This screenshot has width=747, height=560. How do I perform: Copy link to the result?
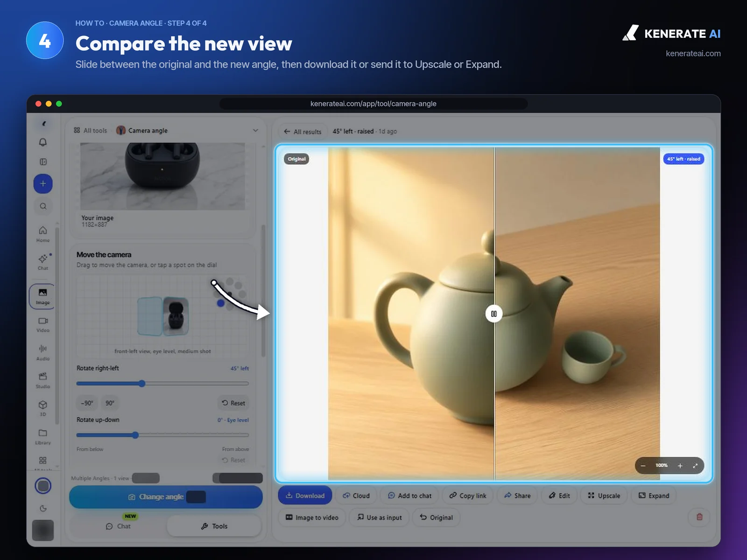(468, 496)
